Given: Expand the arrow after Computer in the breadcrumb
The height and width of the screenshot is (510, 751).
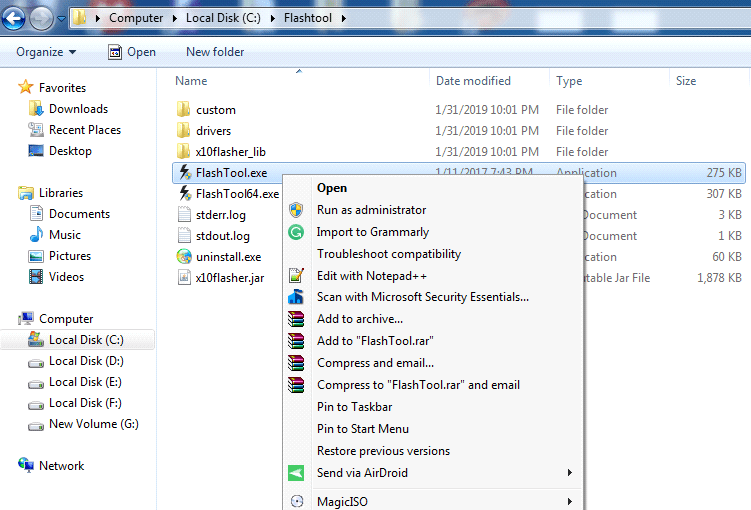Looking at the screenshot, I should click(x=175, y=19).
